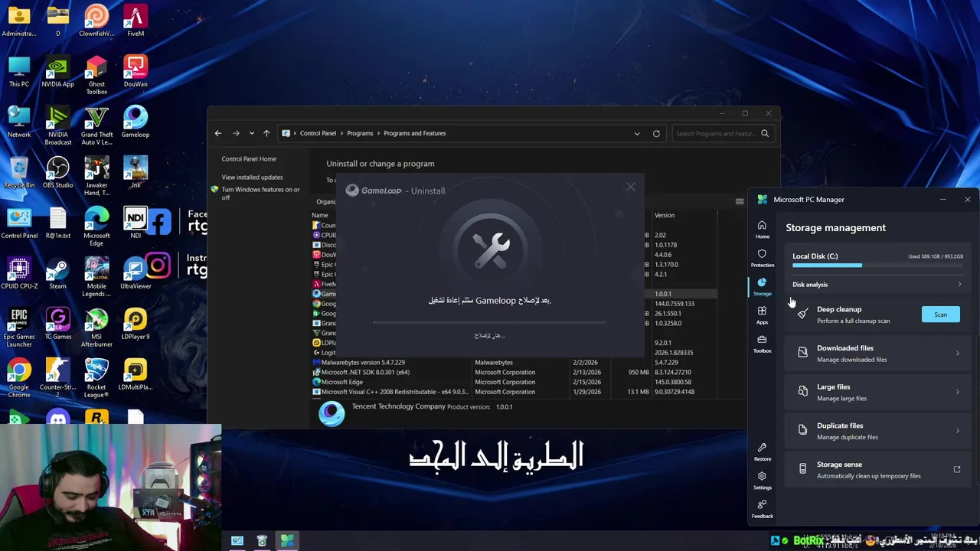This screenshot has width=980, height=551.
Task: Click the Name column header
Action: click(x=320, y=215)
